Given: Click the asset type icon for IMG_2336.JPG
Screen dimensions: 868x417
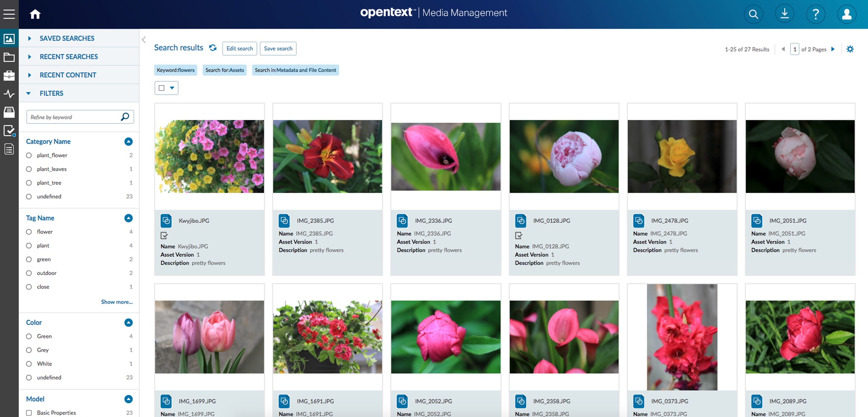Looking at the screenshot, I should [x=402, y=221].
